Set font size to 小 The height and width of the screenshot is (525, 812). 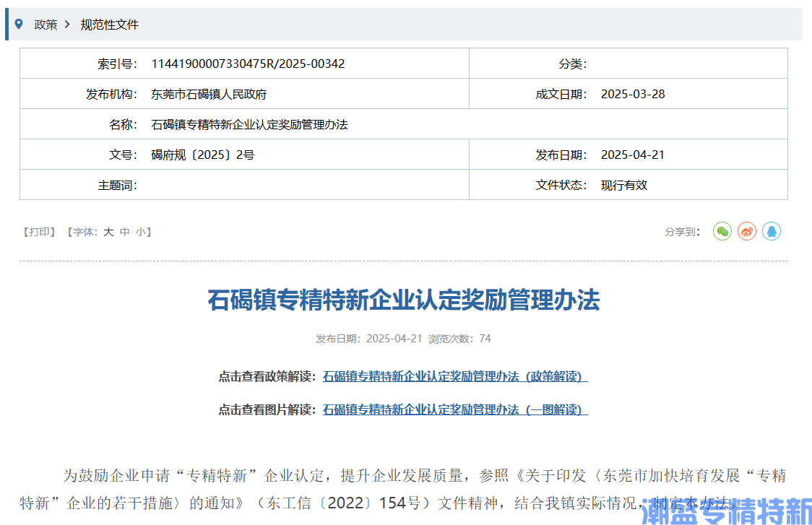140,232
